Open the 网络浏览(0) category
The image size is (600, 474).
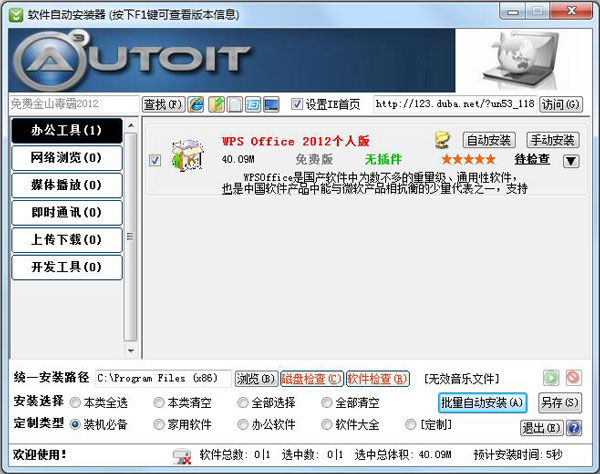67,158
